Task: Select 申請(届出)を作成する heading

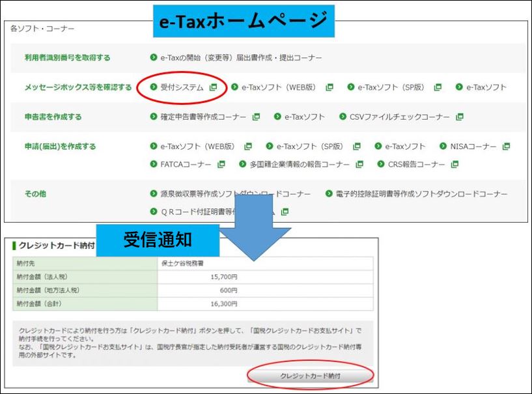Action: pos(61,147)
